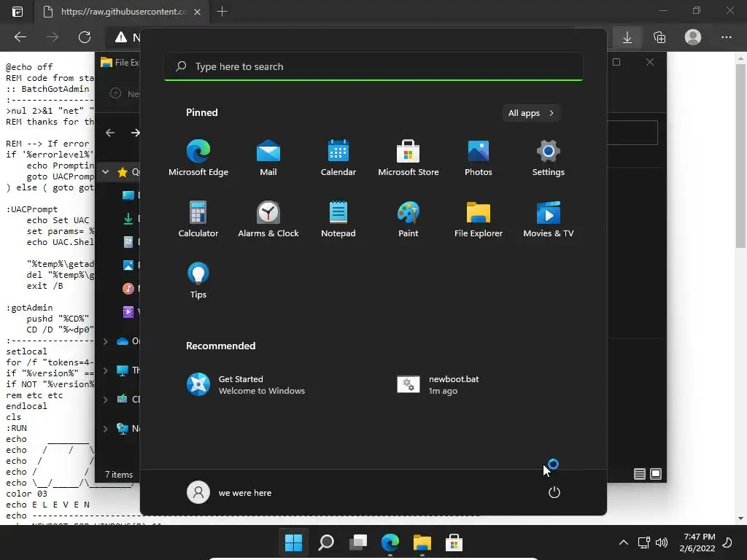Launch the Mail app
Viewport: 747px width, 560px height.
click(268, 158)
